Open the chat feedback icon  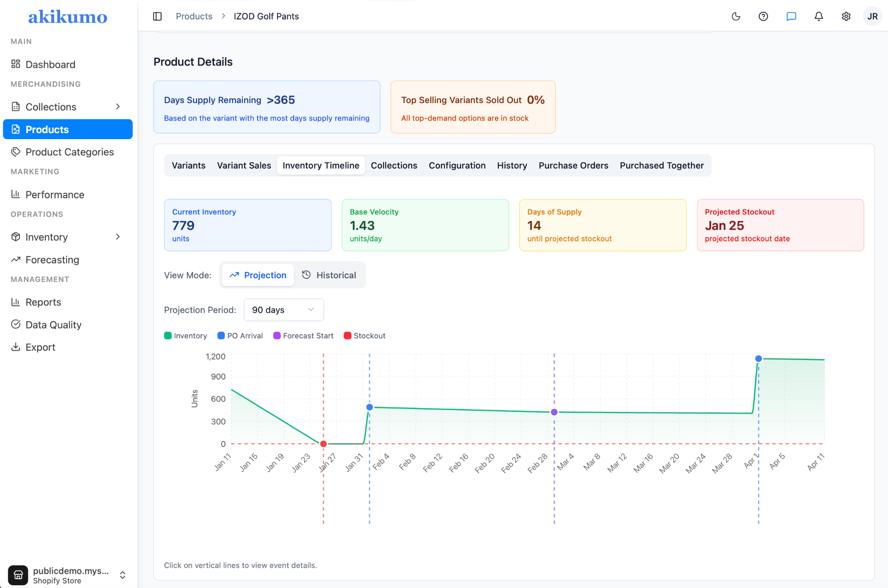click(791, 16)
